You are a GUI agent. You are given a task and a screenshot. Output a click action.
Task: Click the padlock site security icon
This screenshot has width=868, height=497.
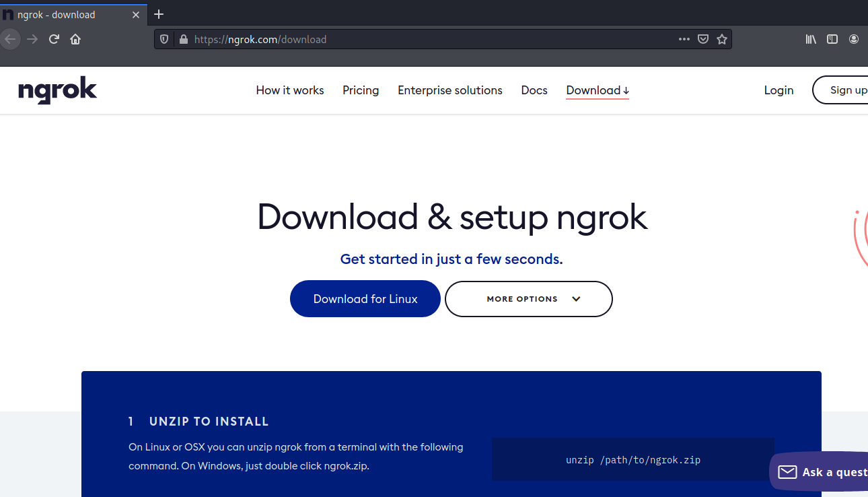183,38
